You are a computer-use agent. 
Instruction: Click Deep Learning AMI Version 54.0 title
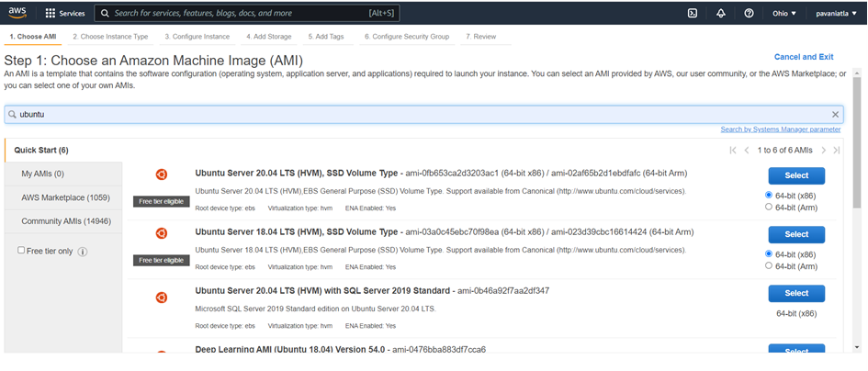(290, 349)
